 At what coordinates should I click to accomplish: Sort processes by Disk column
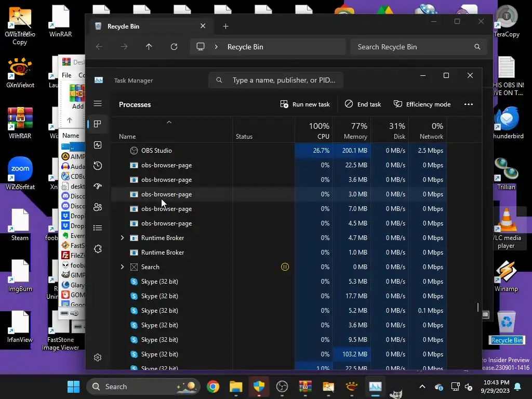point(390,131)
